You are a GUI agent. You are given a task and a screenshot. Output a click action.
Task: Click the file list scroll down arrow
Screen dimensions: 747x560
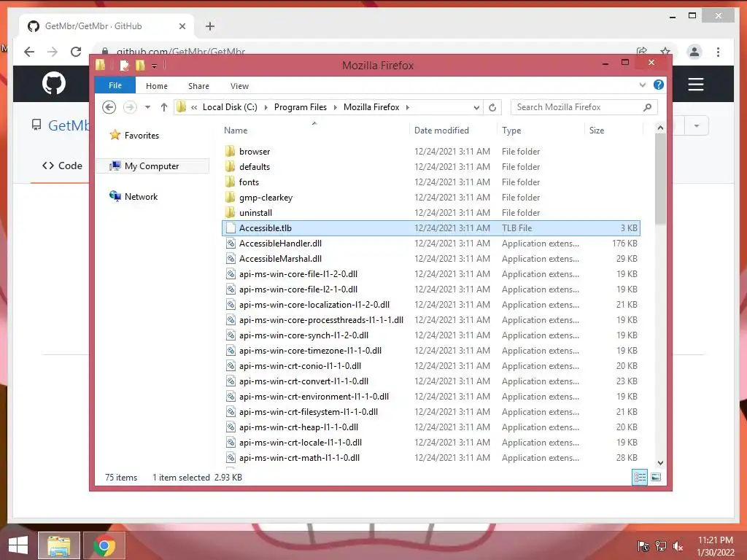coord(659,463)
